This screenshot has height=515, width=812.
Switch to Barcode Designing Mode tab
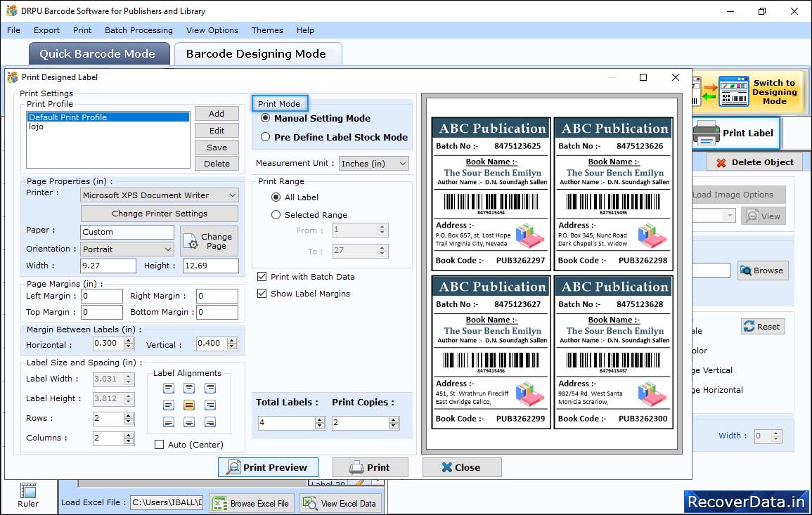tap(257, 54)
